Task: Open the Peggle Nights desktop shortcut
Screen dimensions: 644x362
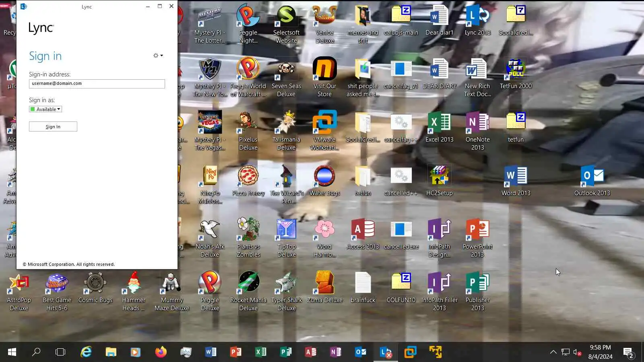Action: (x=248, y=24)
